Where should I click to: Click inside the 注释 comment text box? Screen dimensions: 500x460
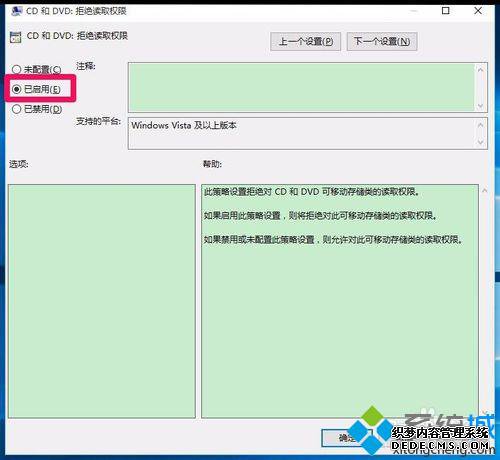pyautogui.click(x=301, y=87)
